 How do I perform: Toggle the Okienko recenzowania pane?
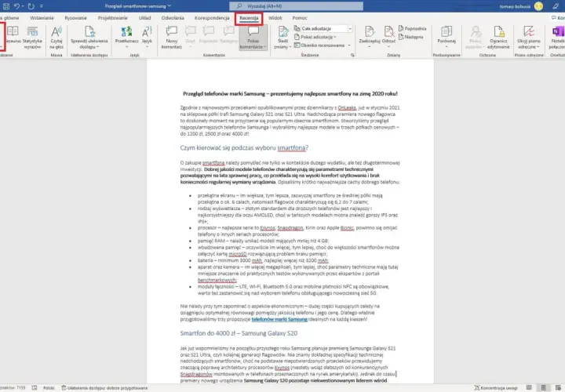pos(319,45)
